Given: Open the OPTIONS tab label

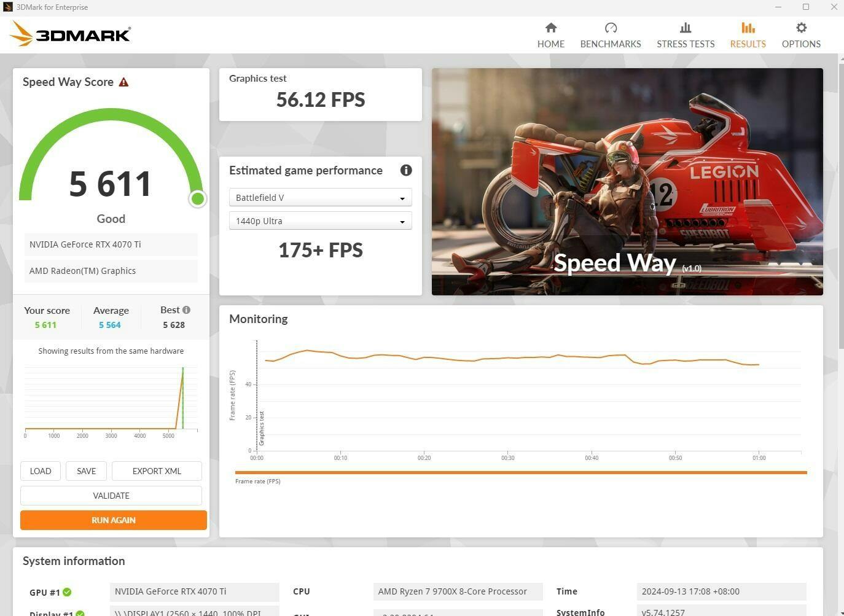Looking at the screenshot, I should 801,44.
